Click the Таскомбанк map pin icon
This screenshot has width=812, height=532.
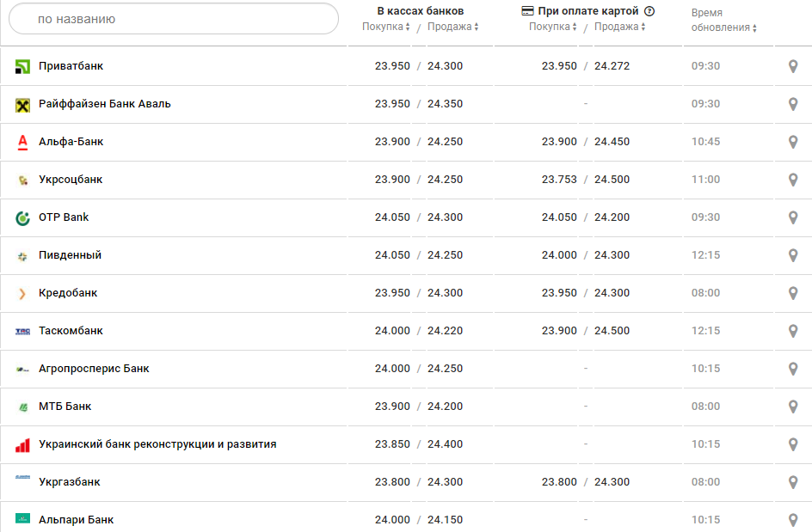[x=793, y=331]
